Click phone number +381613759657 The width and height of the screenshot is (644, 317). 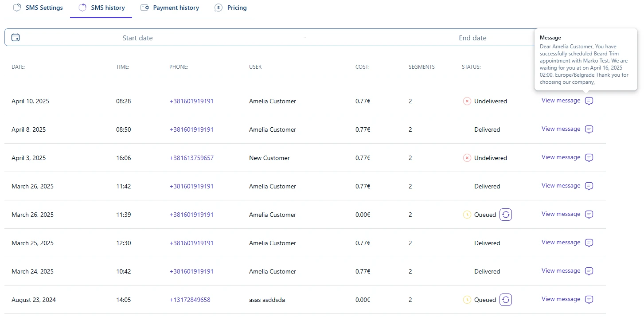click(x=191, y=158)
